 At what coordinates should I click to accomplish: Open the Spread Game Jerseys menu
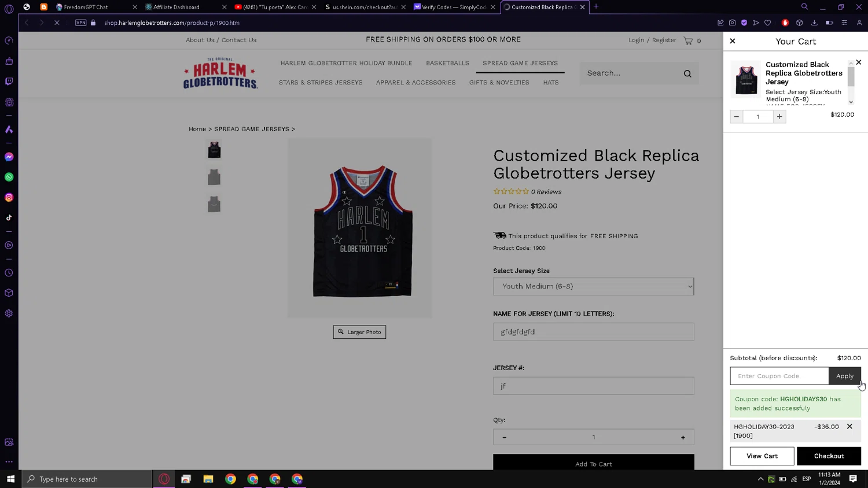pyautogui.click(x=520, y=63)
